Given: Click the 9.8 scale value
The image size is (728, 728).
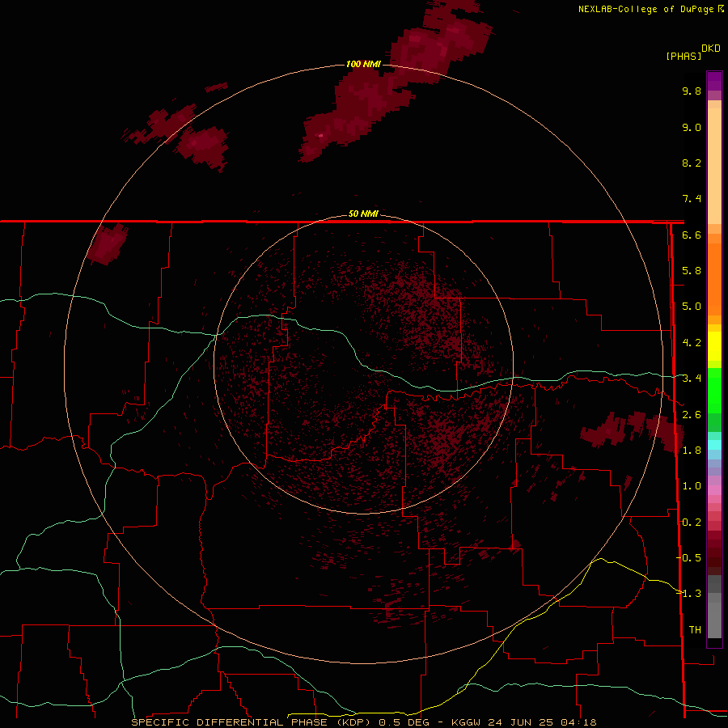Looking at the screenshot, I should pos(692,91).
